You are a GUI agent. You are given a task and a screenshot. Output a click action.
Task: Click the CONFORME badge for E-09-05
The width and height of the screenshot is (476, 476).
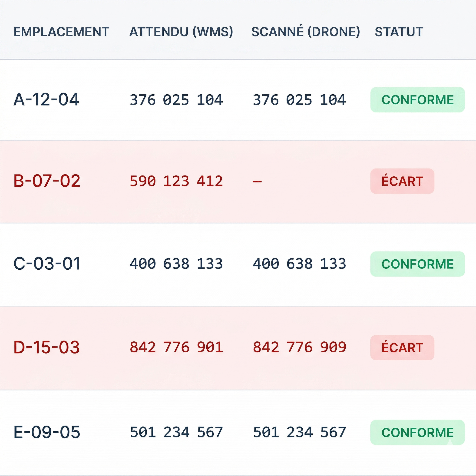click(x=417, y=432)
